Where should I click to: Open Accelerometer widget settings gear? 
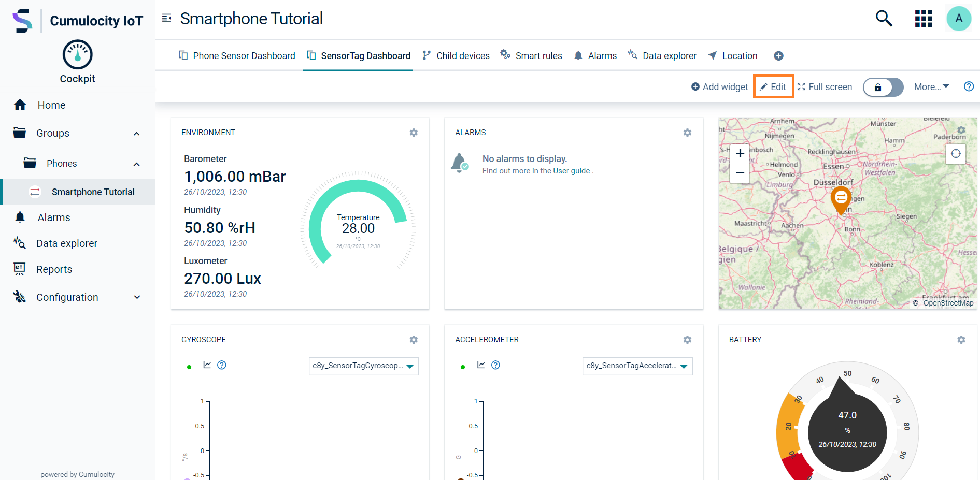(x=687, y=340)
